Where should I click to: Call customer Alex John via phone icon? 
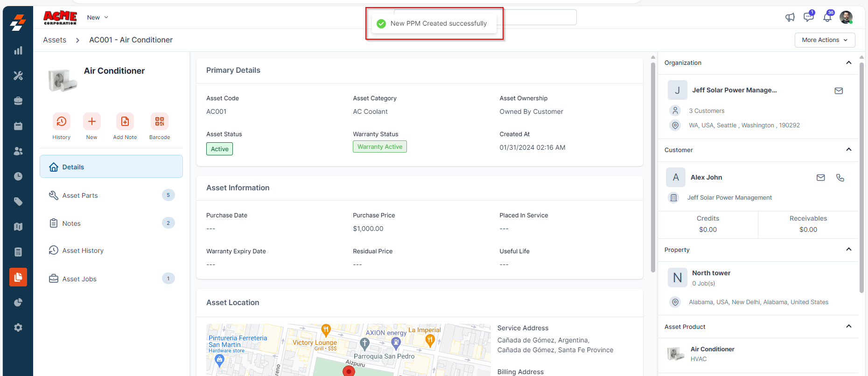pyautogui.click(x=840, y=178)
